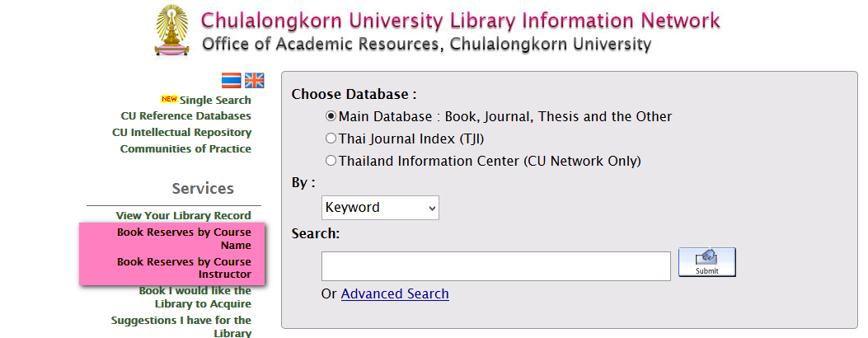The image size is (868, 338).
Task: Open Communities of Practice
Action: pos(185,149)
